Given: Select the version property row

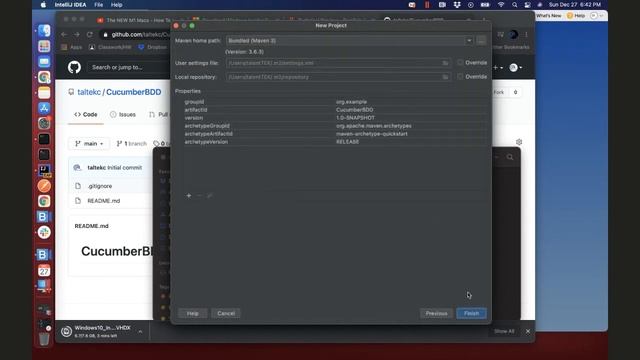Looking at the screenshot, I should [x=335, y=118].
